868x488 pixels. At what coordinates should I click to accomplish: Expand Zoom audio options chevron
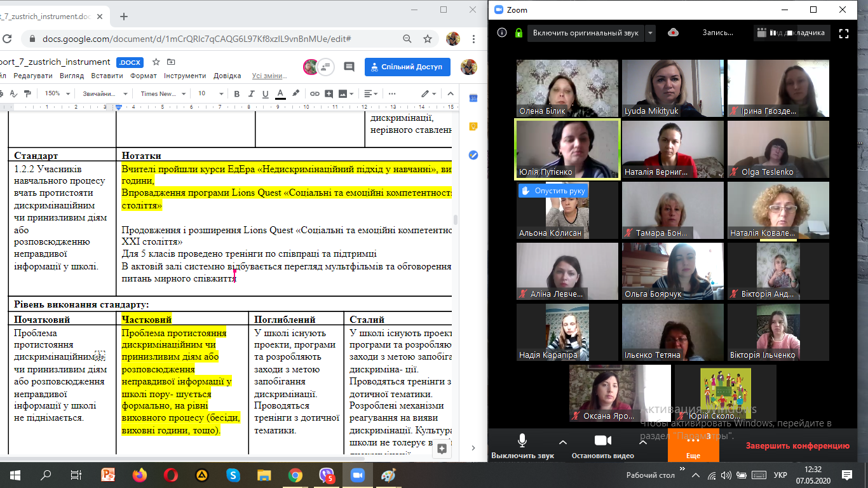point(562,442)
